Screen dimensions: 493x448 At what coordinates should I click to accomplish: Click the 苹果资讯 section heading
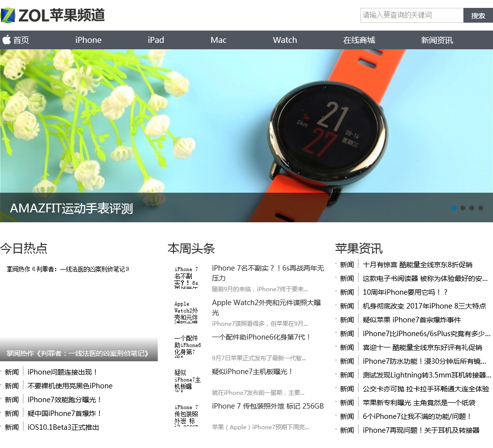(359, 249)
